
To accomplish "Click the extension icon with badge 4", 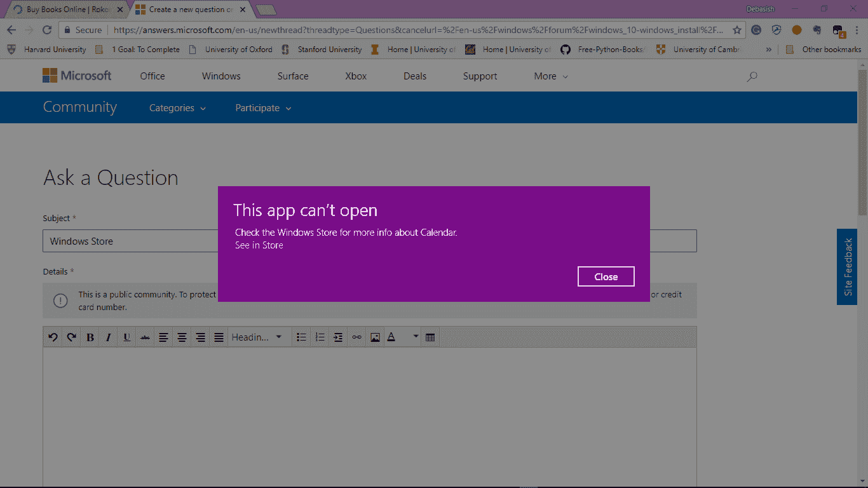I will coord(838,30).
